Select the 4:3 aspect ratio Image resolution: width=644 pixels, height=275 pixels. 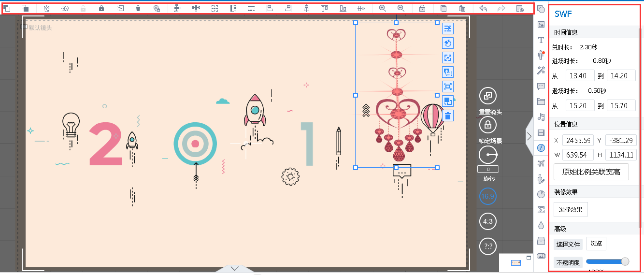(x=488, y=221)
